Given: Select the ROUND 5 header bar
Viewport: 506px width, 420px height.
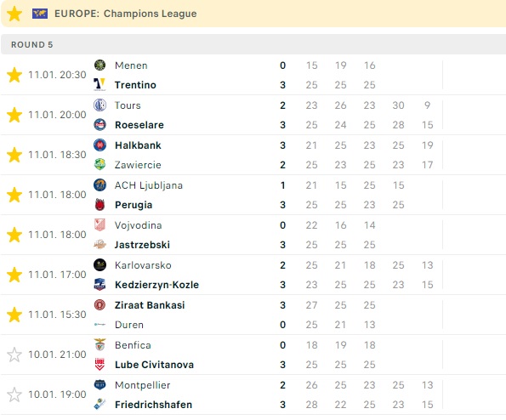Looking at the screenshot, I should [x=253, y=44].
